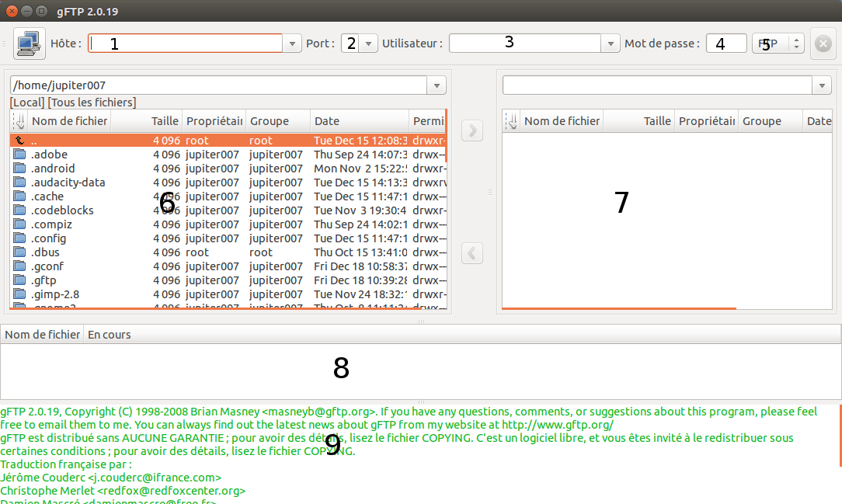Click the .audacity-data folder icon

pyautogui.click(x=20, y=182)
